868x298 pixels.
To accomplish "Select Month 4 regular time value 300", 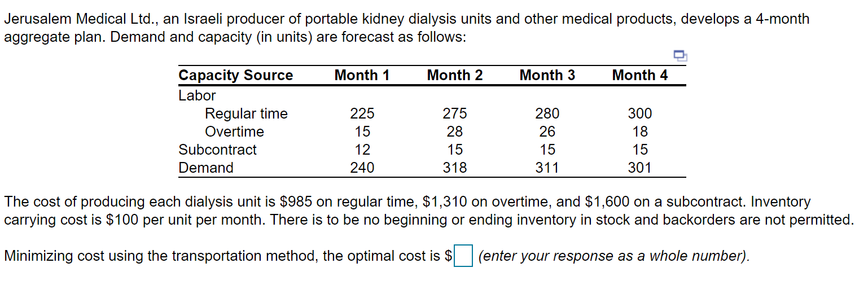I will (x=640, y=113).
